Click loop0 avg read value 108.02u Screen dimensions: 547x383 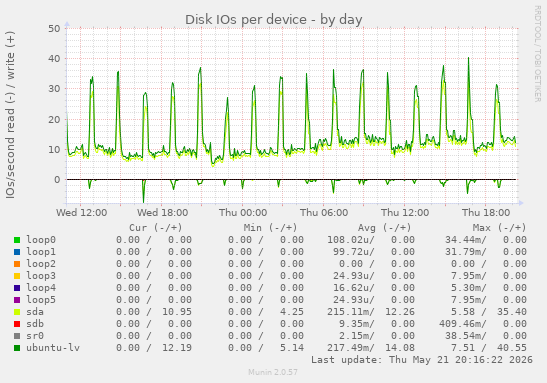click(x=348, y=240)
